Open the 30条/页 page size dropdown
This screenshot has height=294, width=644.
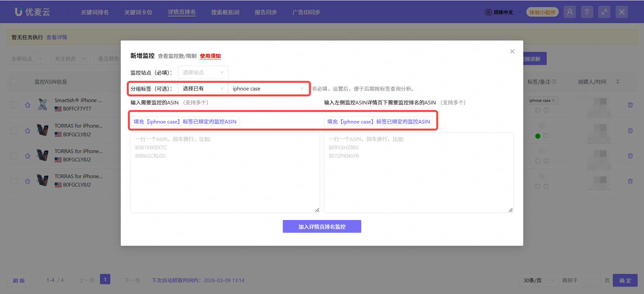pos(539,280)
